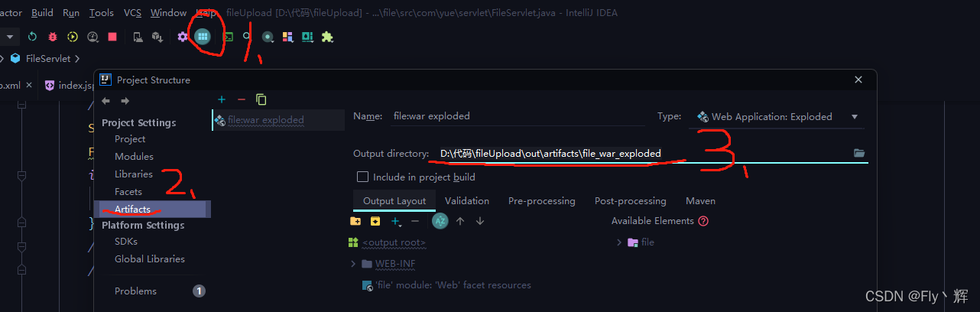
Task: Switch to the Validation tab
Action: tap(467, 201)
